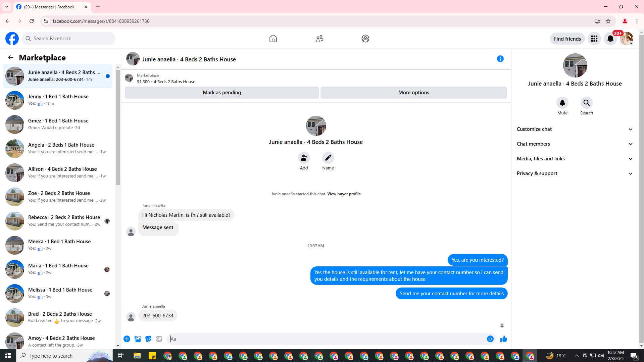Open the Melissa 1 Bed 1 Bath chat
Viewport: 644px width, 362px height.
58,294
